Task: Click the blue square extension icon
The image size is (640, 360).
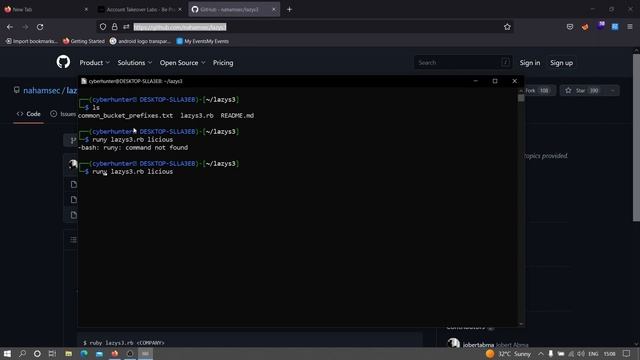Action: 615,27
